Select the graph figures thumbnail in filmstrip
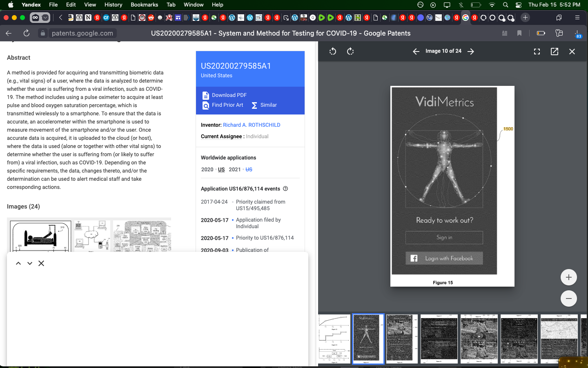588x368 pixels. 334,339
